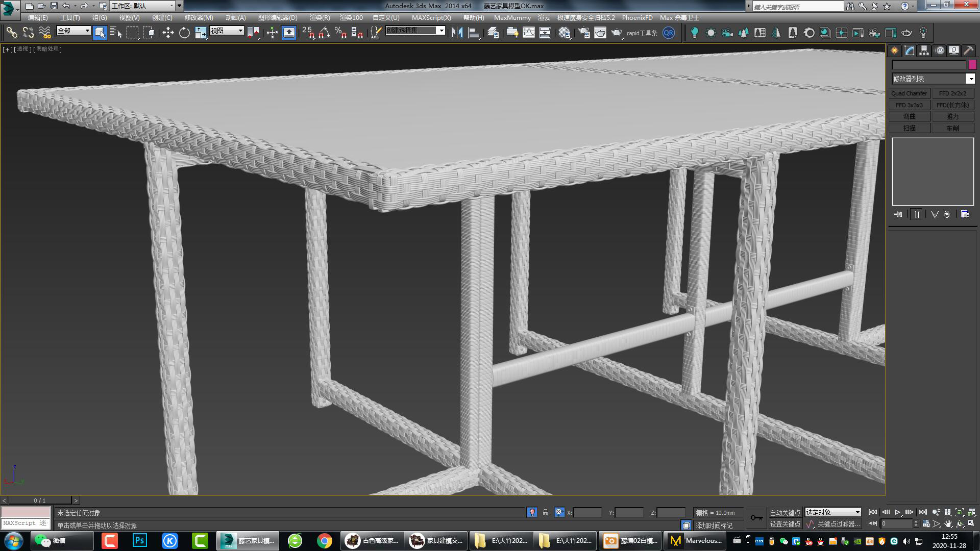Image resolution: width=980 pixels, height=551 pixels.
Task: Open the 修改器列表 modifier list dropdown
Action: pos(932,79)
